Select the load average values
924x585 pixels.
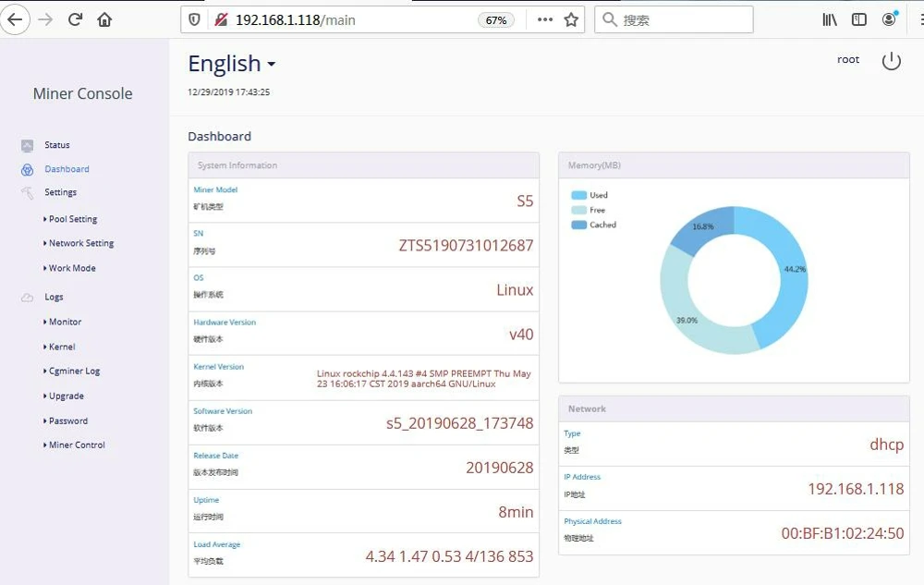(449, 556)
